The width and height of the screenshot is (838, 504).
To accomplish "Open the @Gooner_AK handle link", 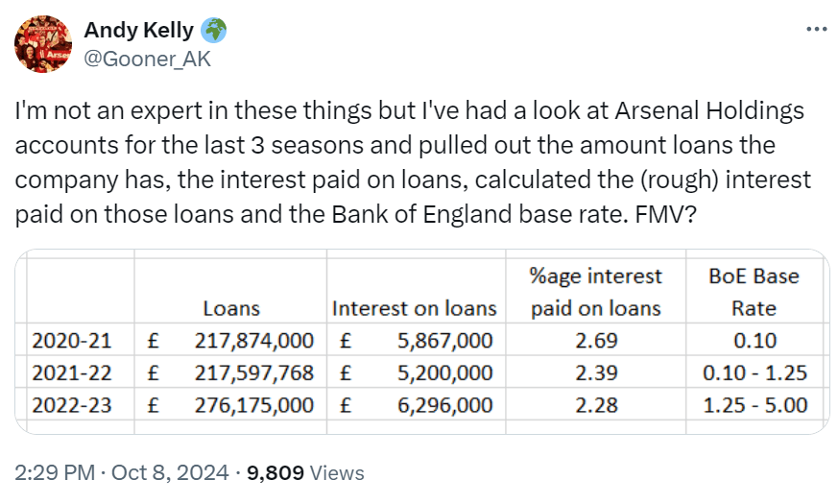I will click(147, 59).
